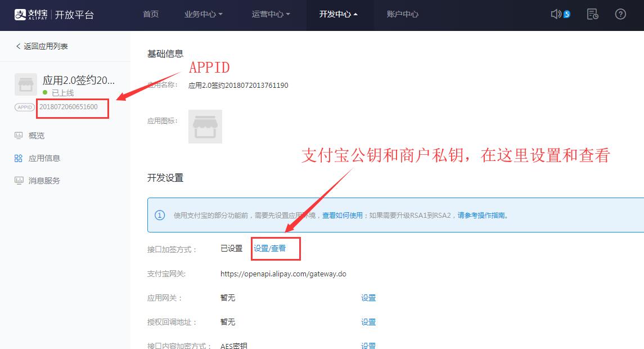Click the 暂无 value for 授权回调地址
Viewport: 644px width, 349px height.
click(x=228, y=322)
